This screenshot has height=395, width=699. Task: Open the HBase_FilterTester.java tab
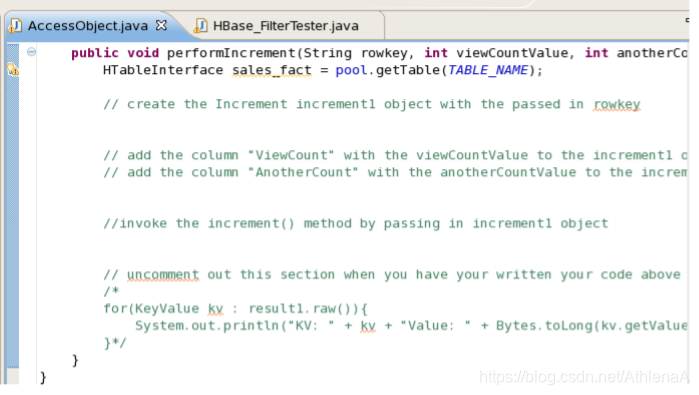click(286, 26)
